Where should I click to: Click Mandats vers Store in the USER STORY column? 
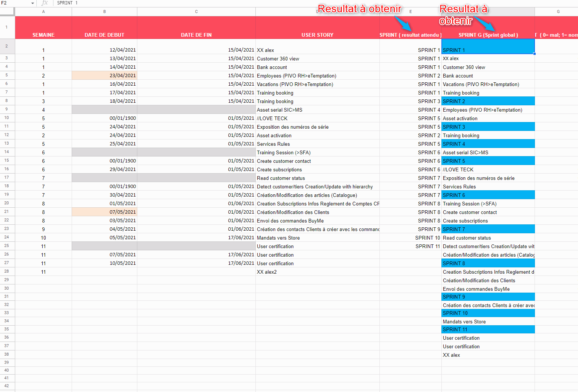pos(317,237)
